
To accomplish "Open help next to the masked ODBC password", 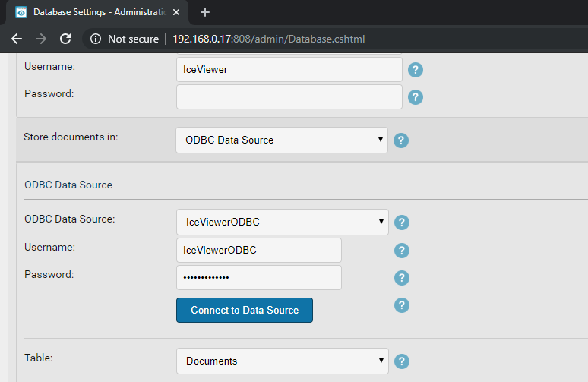I will (x=402, y=278).
